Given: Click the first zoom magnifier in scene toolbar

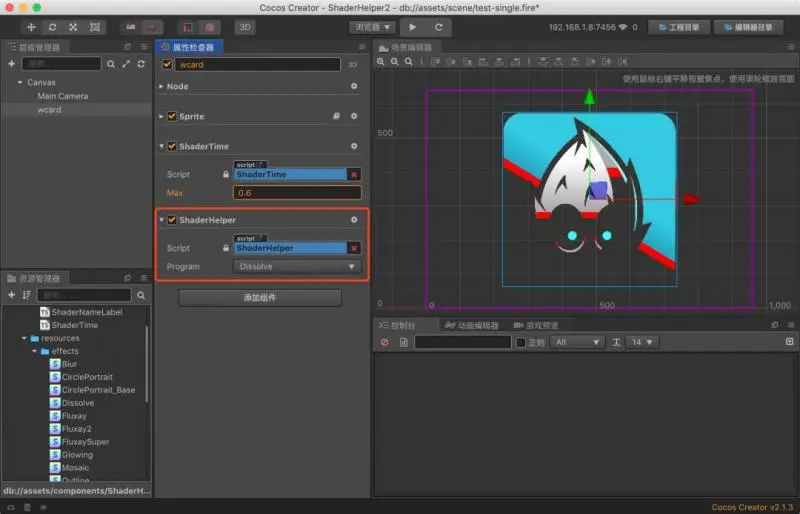Looking at the screenshot, I should pyautogui.click(x=381, y=62).
